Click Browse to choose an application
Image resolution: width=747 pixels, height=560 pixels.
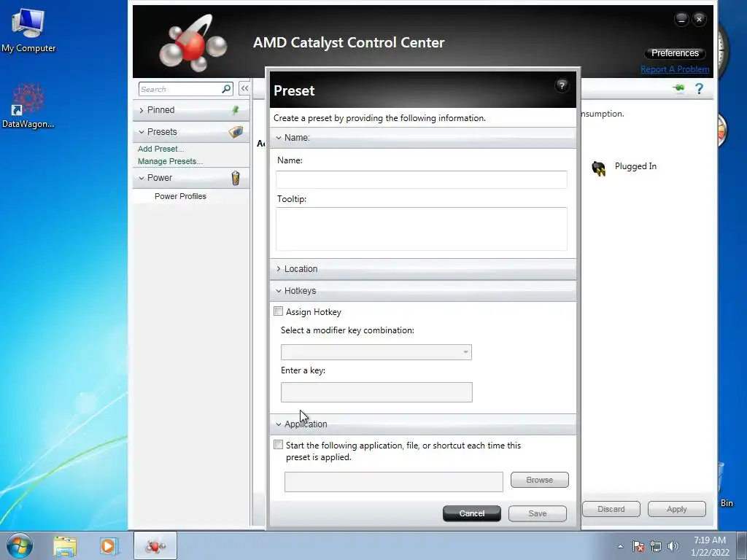pyautogui.click(x=539, y=480)
